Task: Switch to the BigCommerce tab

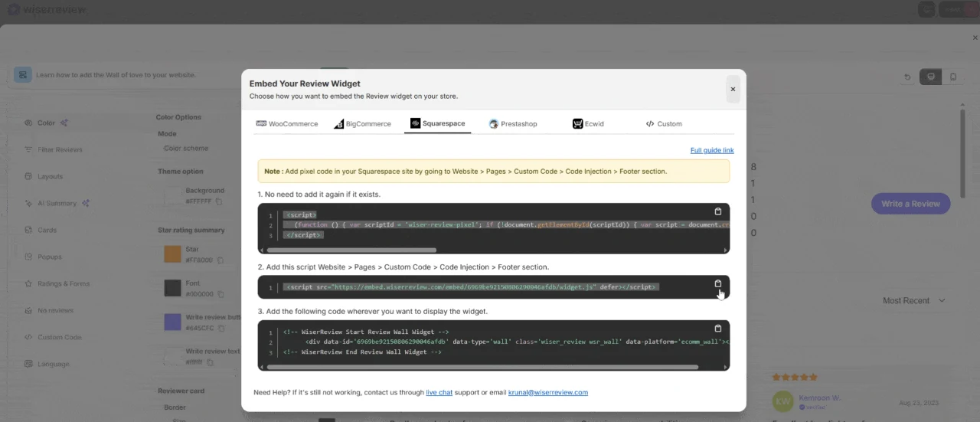Action: tap(362, 124)
